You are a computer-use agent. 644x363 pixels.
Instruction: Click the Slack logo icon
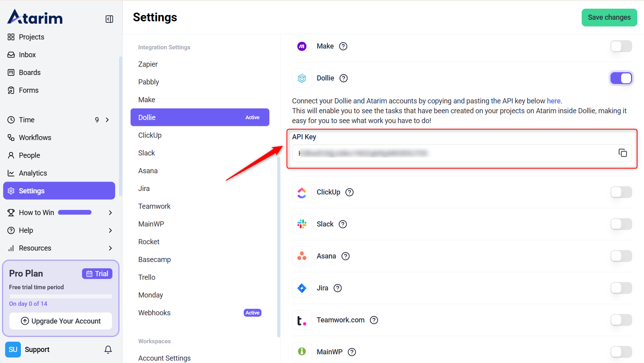click(x=302, y=224)
